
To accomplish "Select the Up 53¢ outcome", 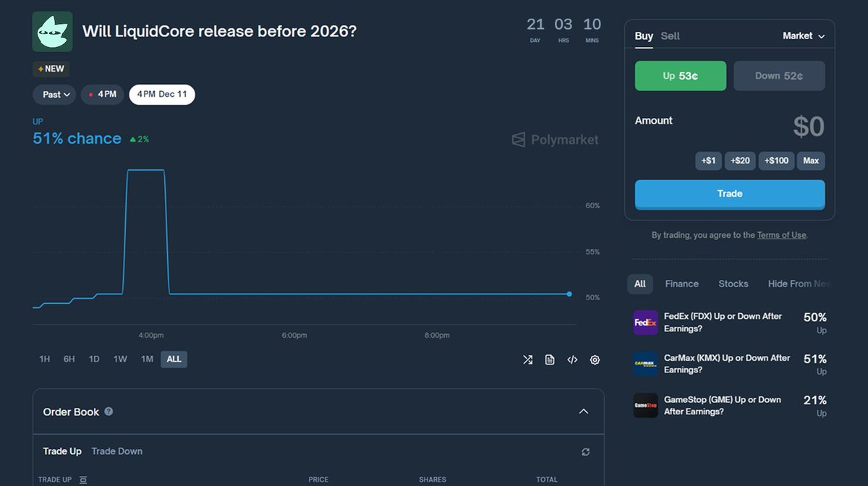I will tap(680, 75).
